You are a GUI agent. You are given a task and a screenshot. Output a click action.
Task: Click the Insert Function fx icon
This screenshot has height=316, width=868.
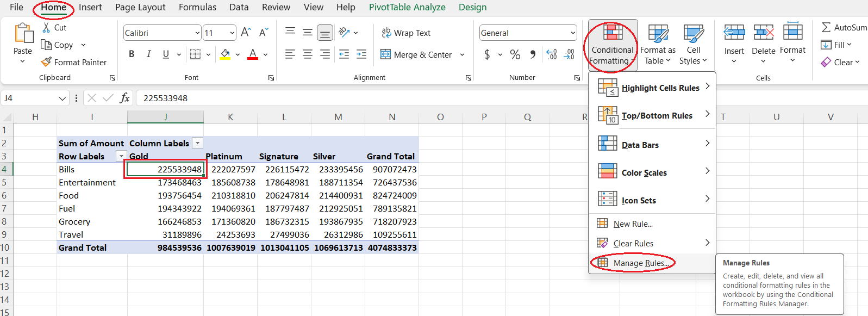124,98
